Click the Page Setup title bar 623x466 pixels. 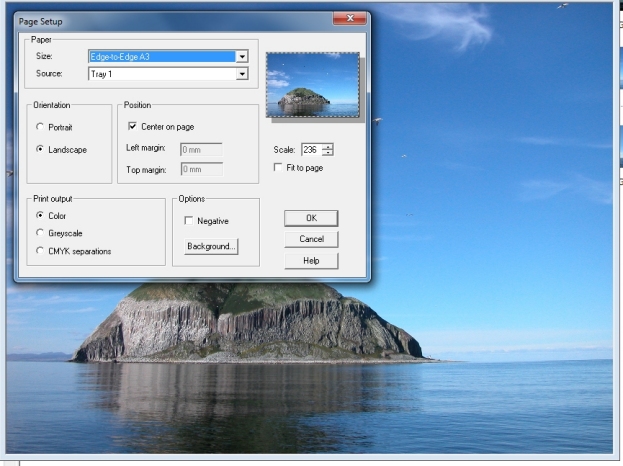coord(175,21)
